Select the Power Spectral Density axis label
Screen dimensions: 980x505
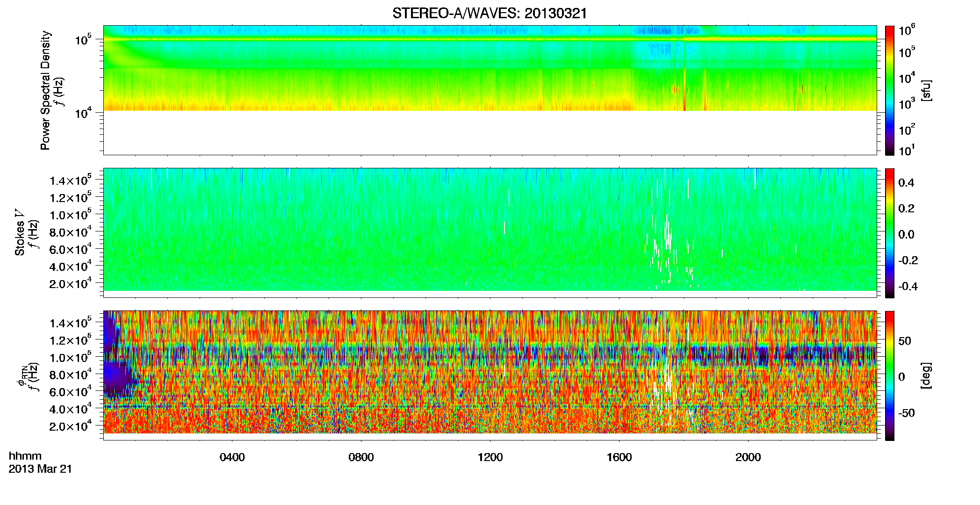click(45, 90)
